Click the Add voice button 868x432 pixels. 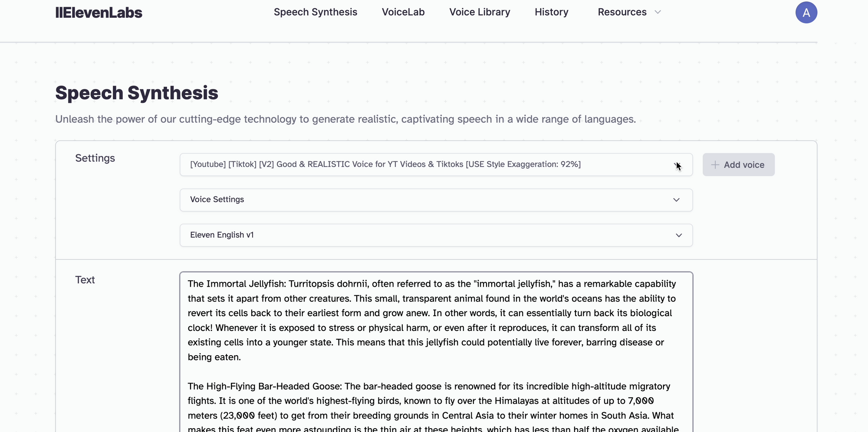[739, 164]
